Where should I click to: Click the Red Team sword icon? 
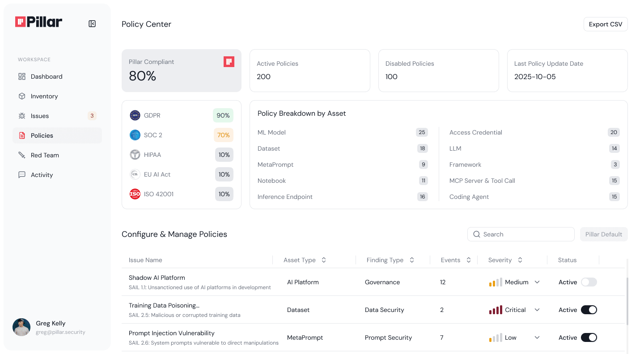click(22, 155)
